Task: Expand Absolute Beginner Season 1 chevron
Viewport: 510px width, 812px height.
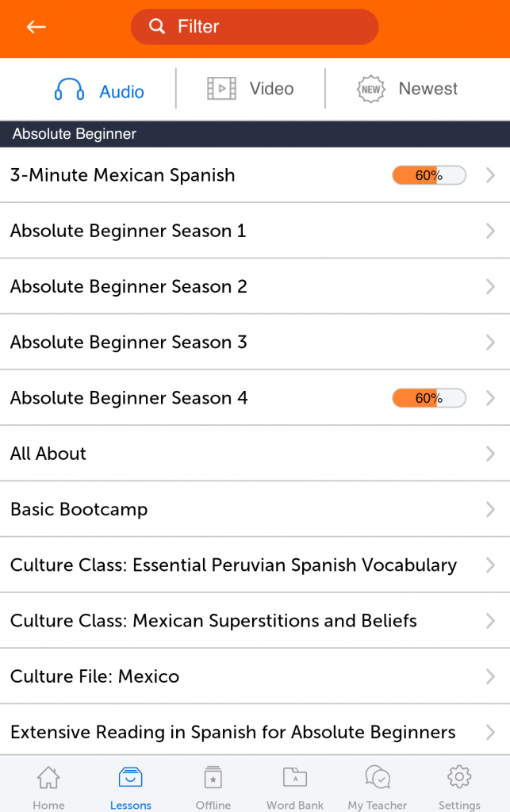Action: pos(490,231)
